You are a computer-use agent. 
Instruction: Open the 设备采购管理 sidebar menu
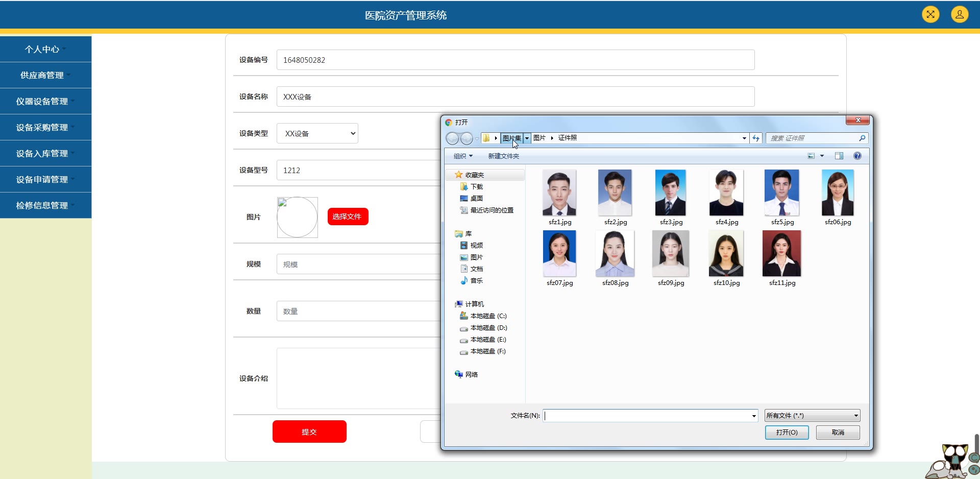point(46,127)
